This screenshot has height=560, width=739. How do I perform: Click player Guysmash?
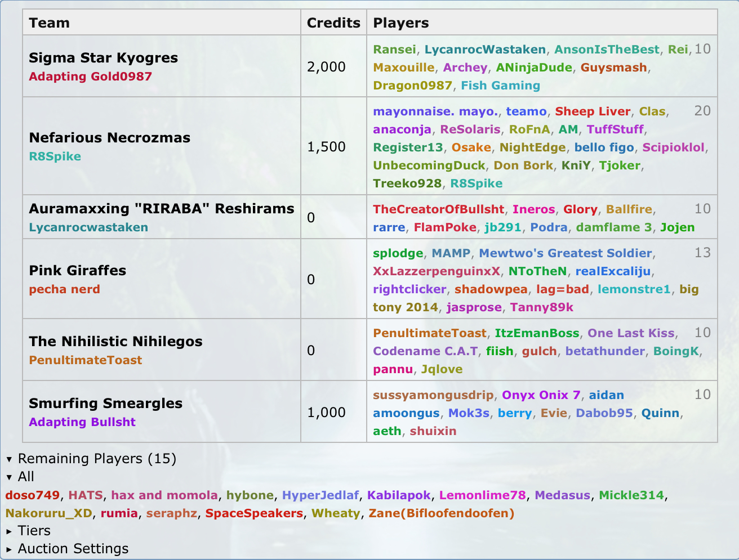614,68
